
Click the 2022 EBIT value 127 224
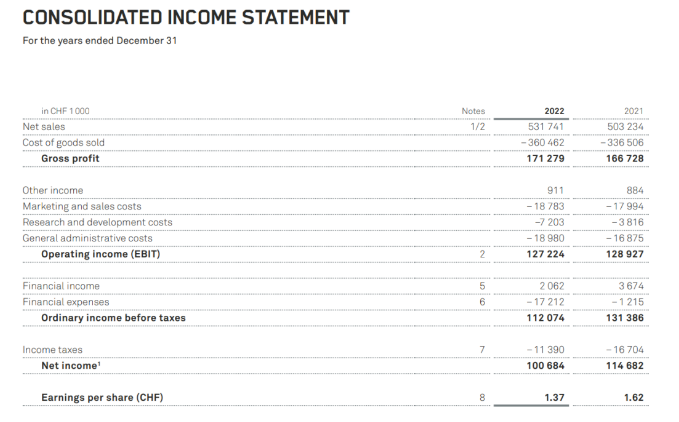point(546,254)
